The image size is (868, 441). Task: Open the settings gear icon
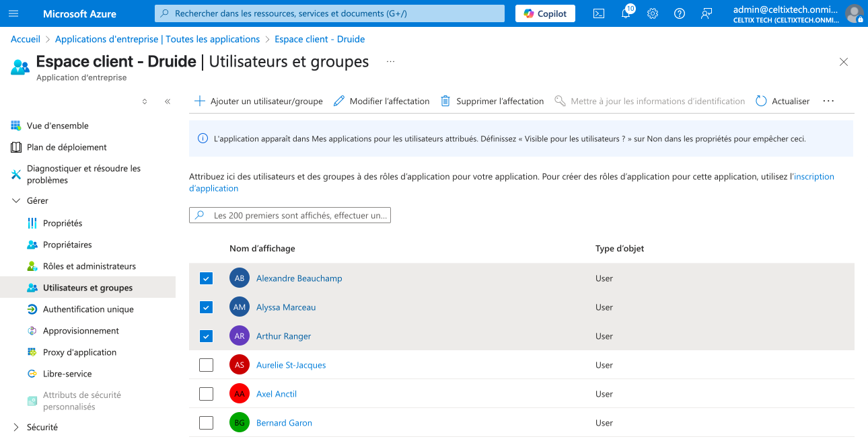(653, 13)
